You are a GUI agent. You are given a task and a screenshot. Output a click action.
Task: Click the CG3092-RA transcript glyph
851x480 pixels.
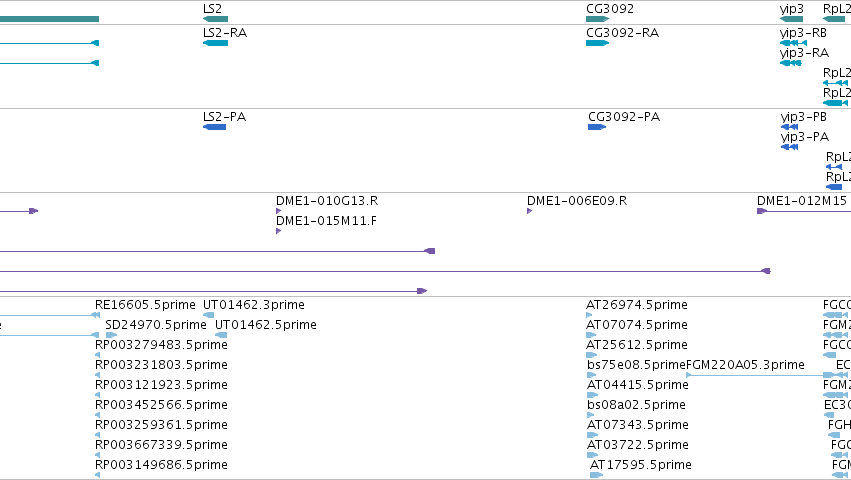click(598, 43)
